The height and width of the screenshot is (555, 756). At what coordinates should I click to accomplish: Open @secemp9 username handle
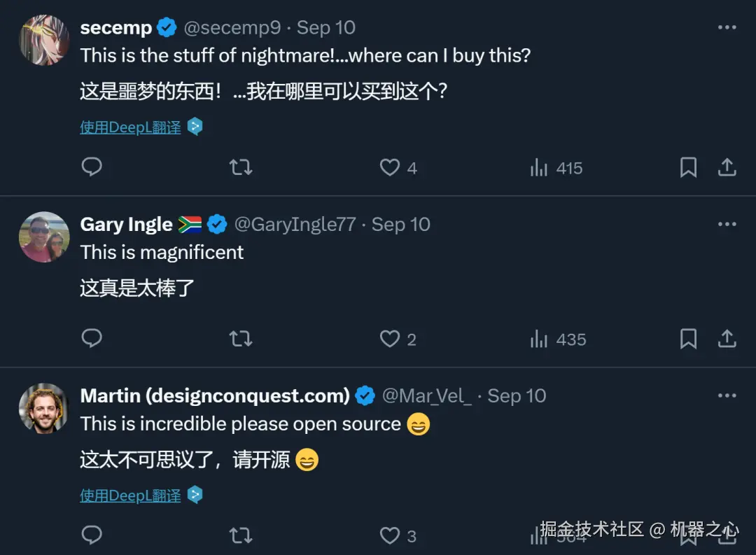[232, 28]
